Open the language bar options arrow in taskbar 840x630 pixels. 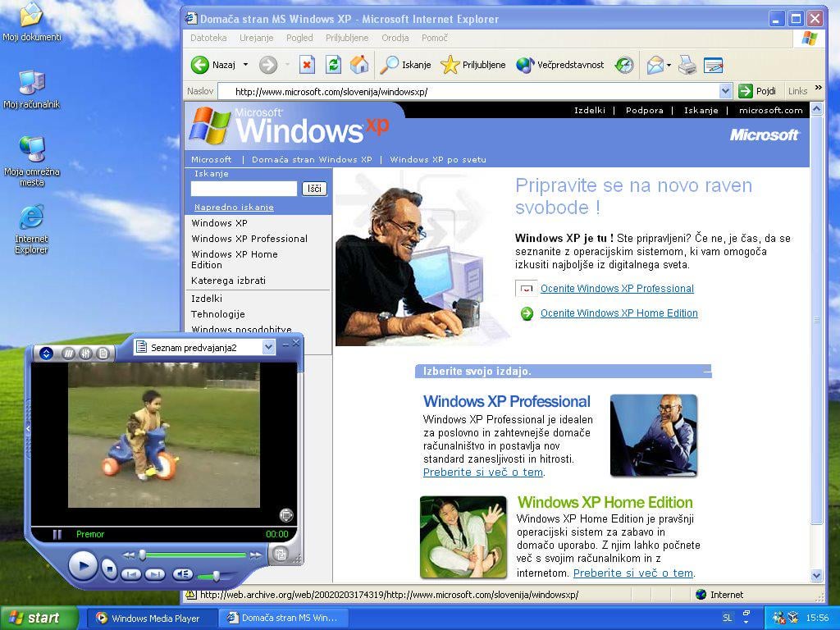[746, 622]
